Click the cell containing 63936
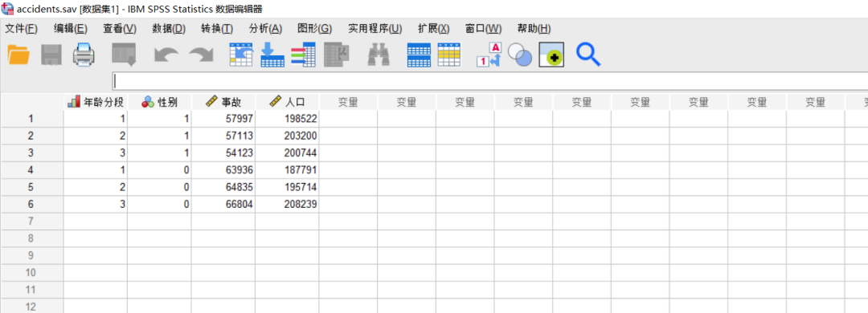This screenshot has height=313, width=868. pos(223,170)
